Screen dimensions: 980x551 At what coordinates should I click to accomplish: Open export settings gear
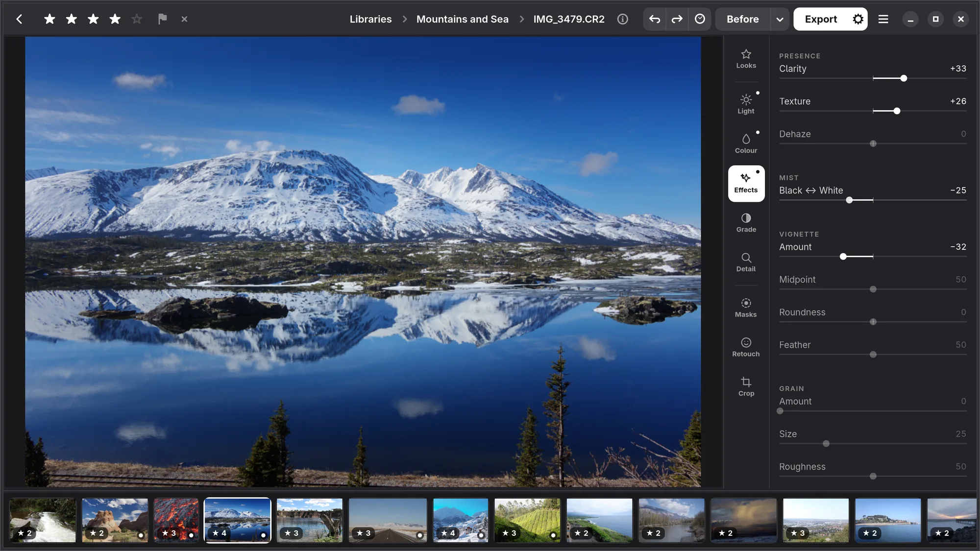click(x=857, y=19)
